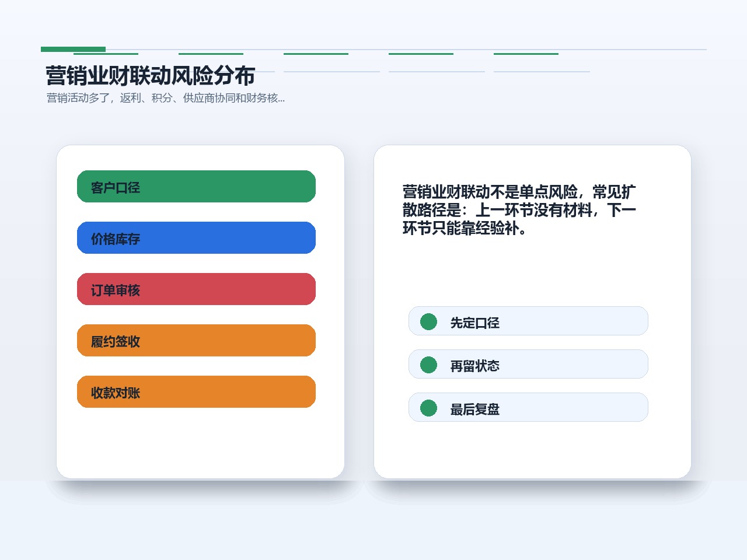Click the orange 收款对账 bar
Viewport: 747px width, 560px height.
(196, 392)
